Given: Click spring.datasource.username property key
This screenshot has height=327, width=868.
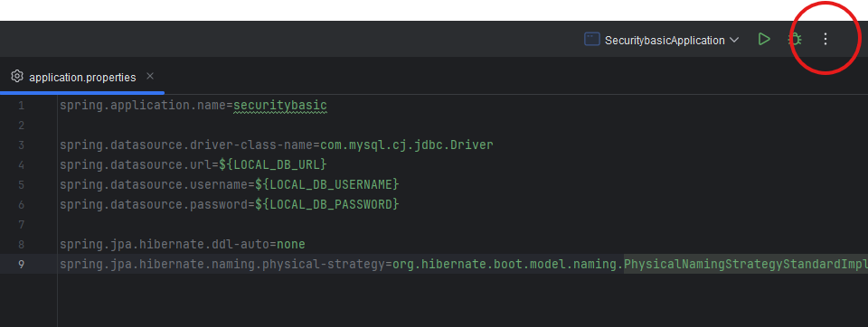Looking at the screenshot, I should click(x=154, y=184).
